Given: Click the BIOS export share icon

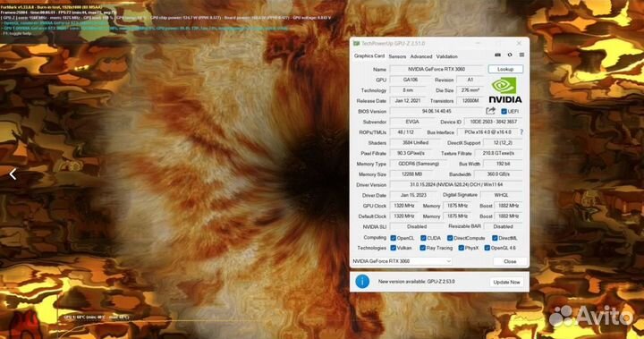Looking at the screenshot, I should 490,111.
